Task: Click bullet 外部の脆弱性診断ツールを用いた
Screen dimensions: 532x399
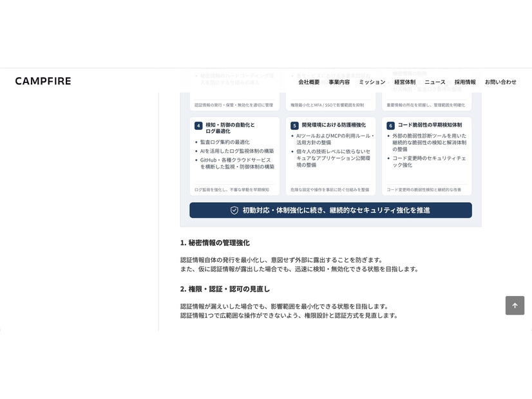Action: pos(429,142)
